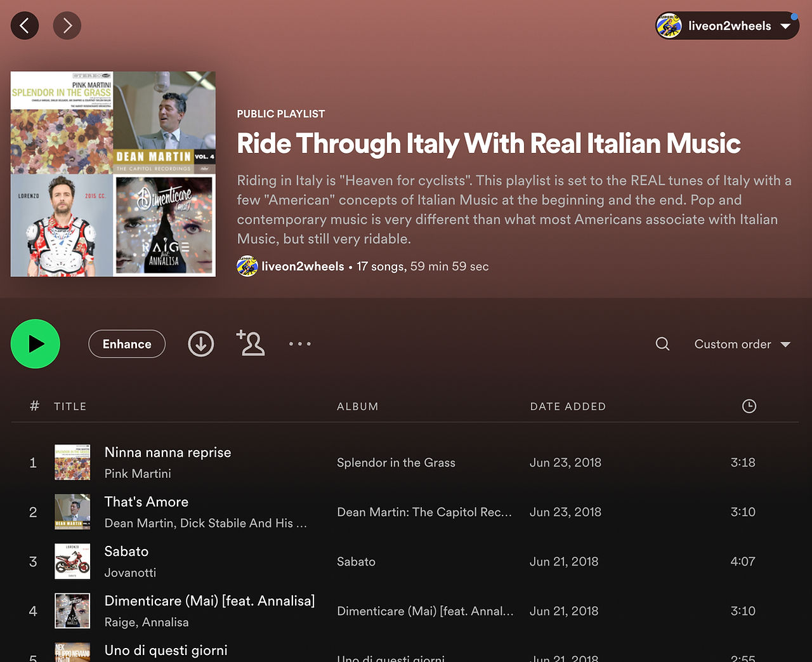The height and width of the screenshot is (662, 812).
Task: Select the Ninna nanna reprise track title
Action: (x=167, y=453)
